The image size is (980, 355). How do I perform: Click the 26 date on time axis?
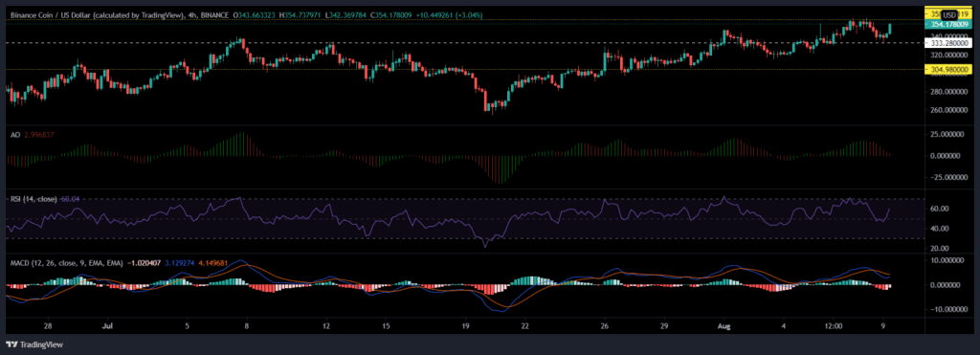click(x=605, y=325)
